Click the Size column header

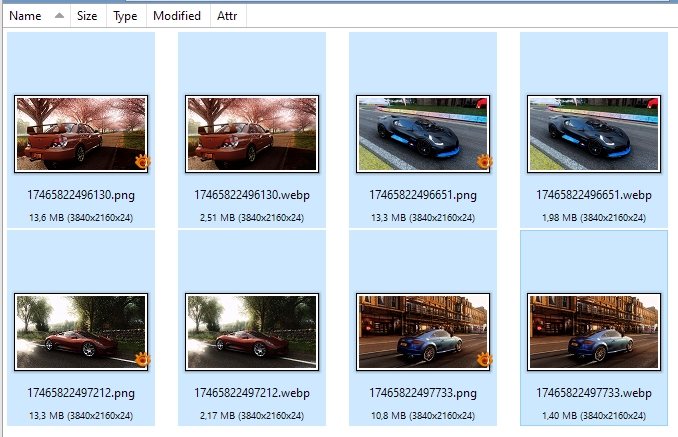88,16
